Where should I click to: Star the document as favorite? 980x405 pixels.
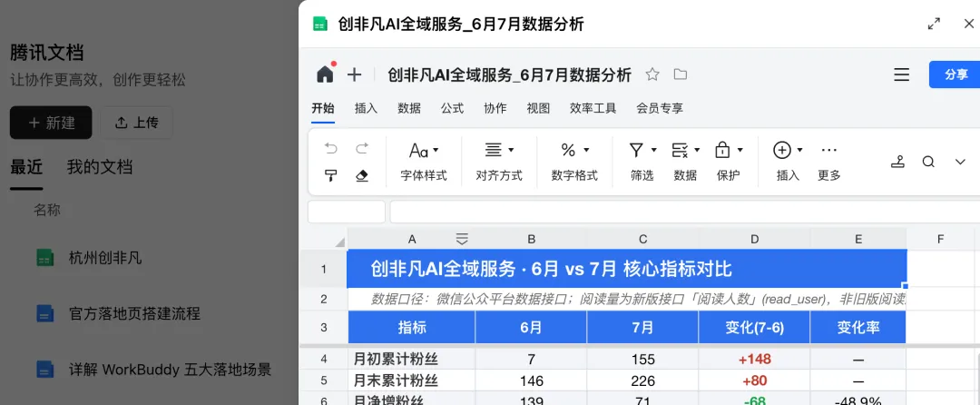click(652, 75)
